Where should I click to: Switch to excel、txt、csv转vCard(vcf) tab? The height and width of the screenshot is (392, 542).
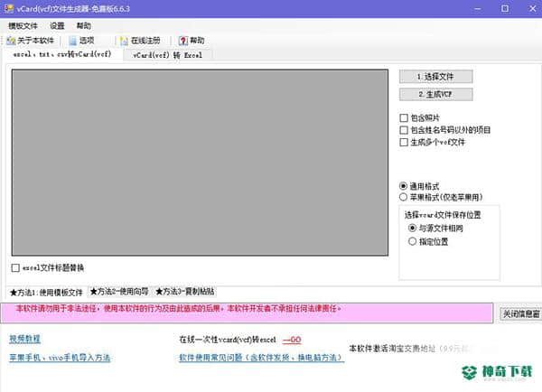[62, 54]
